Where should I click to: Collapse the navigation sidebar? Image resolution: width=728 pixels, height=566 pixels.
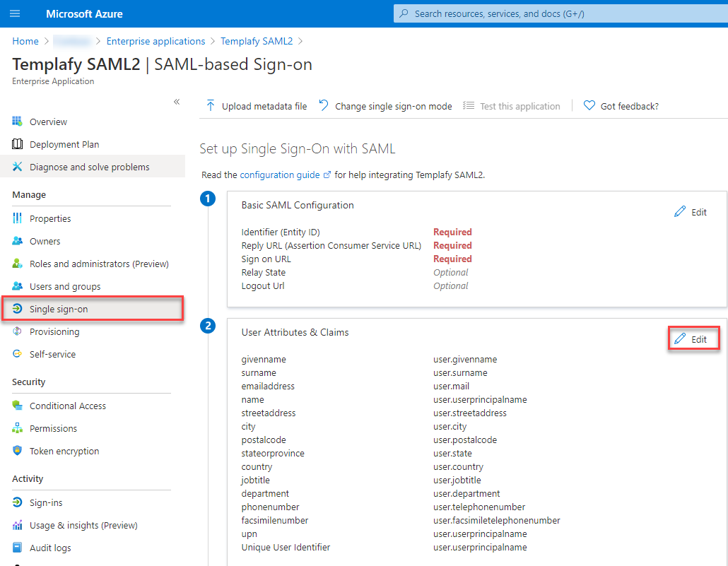tap(177, 101)
